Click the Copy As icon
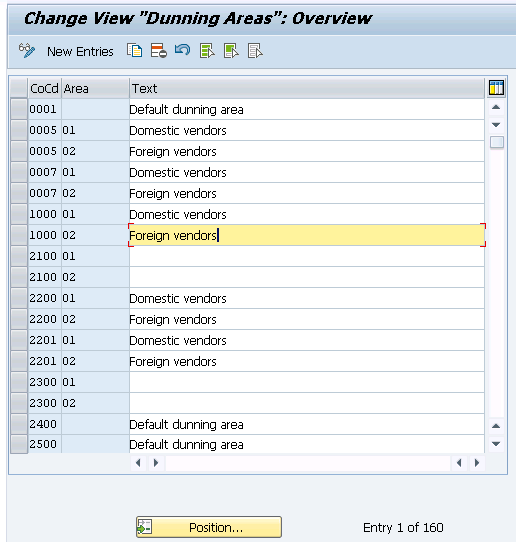Viewport: 516px width, 542px height. [134, 50]
